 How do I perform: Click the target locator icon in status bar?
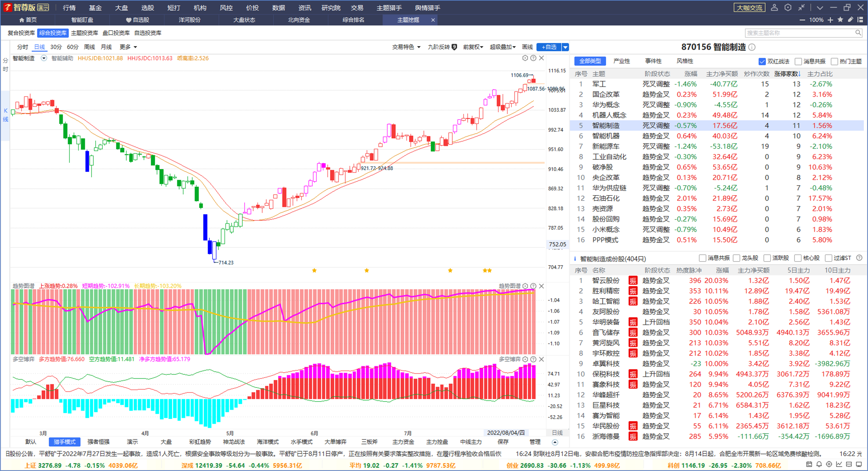(829, 464)
